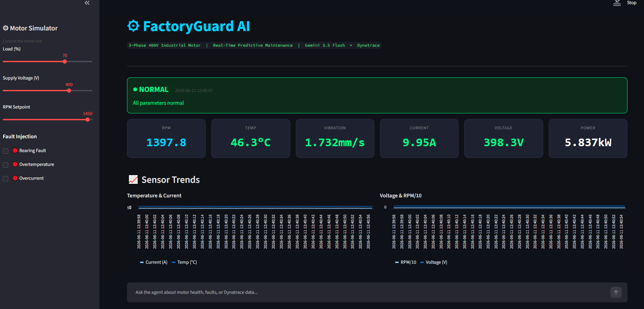
Task: Toggle the Current (A) legend entry
Action: click(x=154, y=262)
